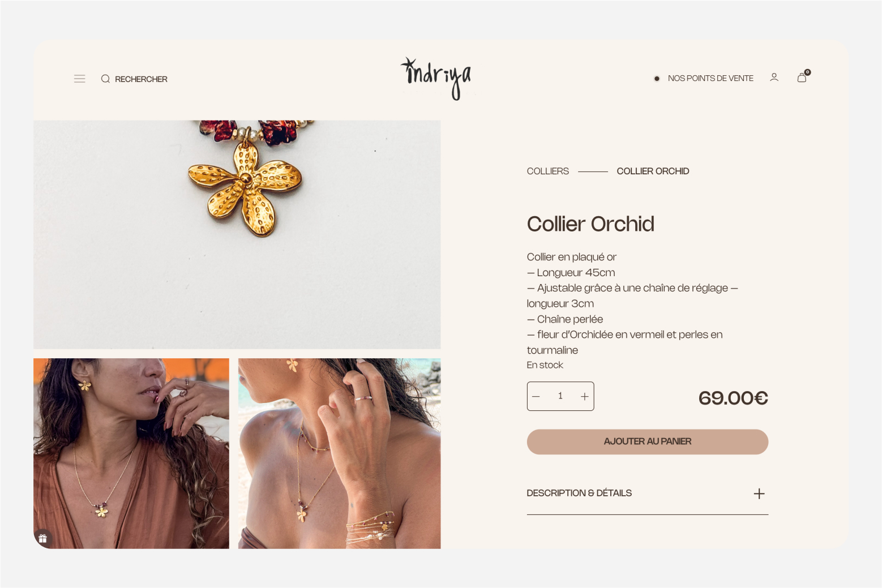Open the shopping bag cart icon
The height and width of the screenshot is (588, 882).
pos(802,78)
